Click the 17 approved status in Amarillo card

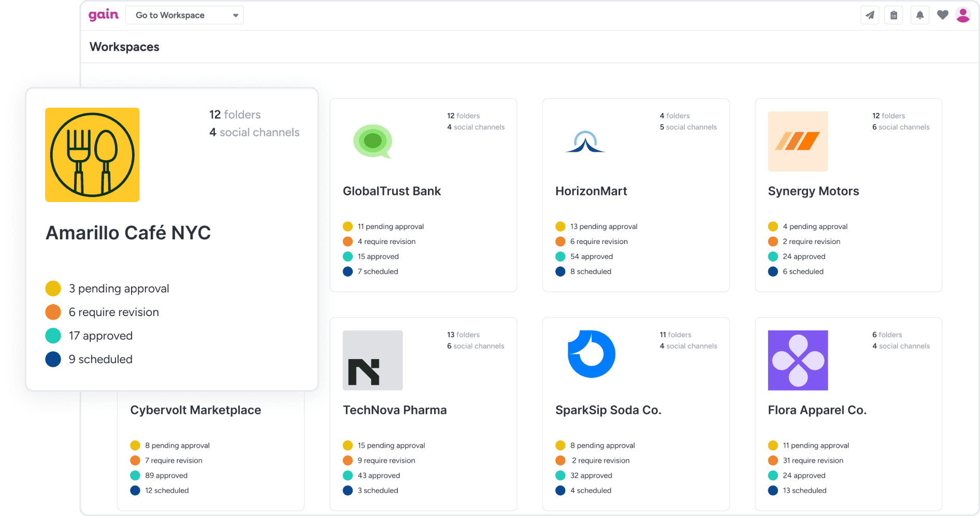tap(100, 336)
